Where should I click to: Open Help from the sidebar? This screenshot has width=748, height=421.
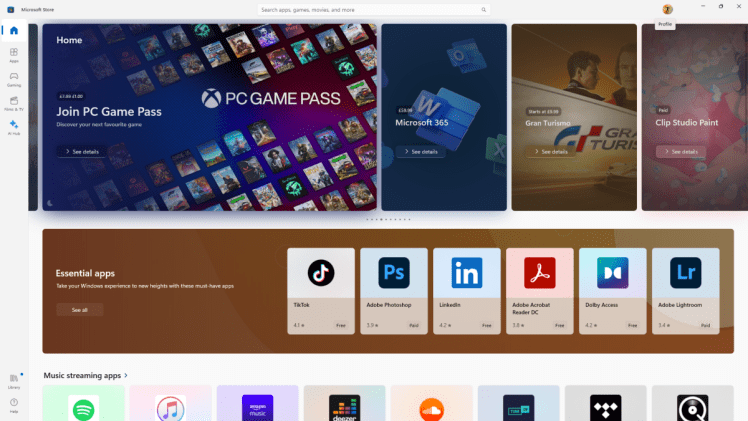point(14,403)
